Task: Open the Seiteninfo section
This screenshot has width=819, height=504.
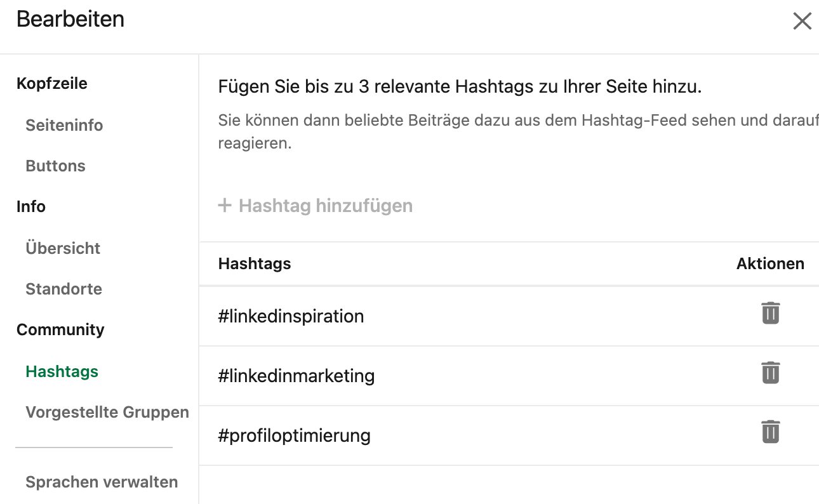Action: click(x=64, y=125)
